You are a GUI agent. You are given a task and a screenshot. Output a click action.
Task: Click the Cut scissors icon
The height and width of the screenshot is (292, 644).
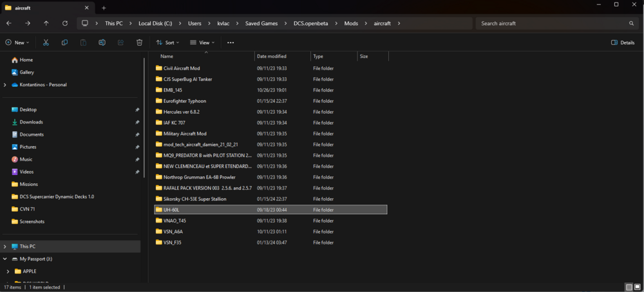tap(46, 42)
